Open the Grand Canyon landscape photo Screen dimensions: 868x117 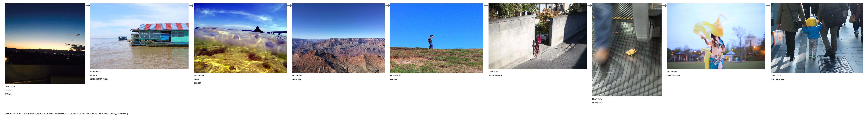[x=338, y=38]
